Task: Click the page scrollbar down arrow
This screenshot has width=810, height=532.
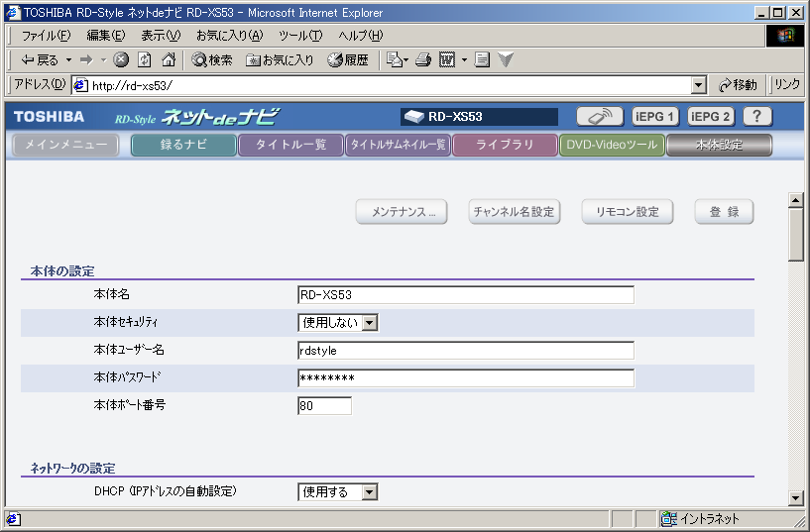Action: coord(795,498)
